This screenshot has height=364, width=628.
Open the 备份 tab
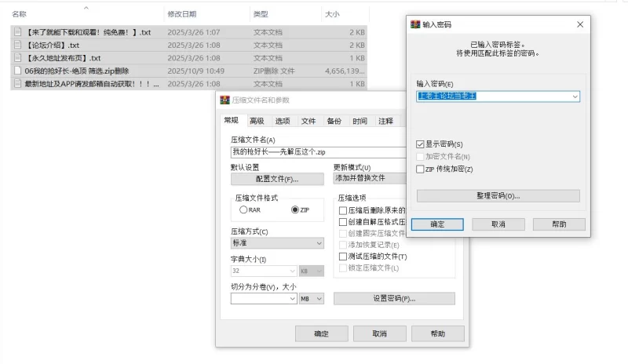pos(334,121)
